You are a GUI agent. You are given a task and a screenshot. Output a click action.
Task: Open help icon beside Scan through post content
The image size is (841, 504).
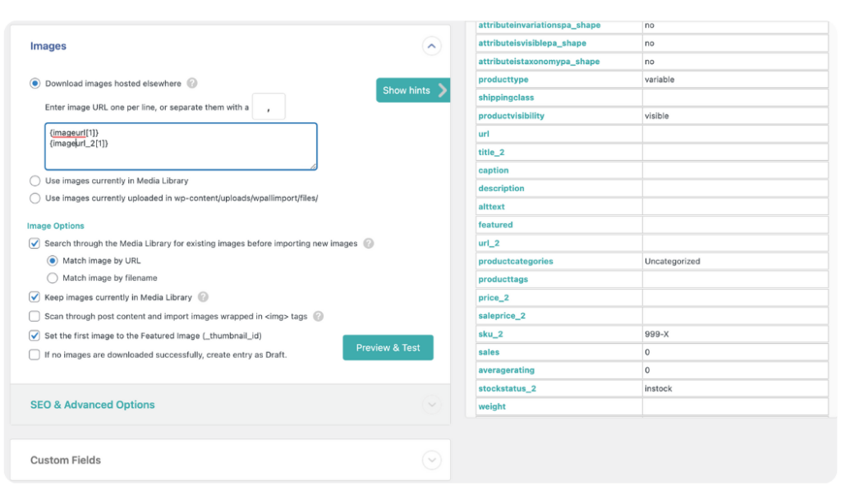click(x=319, y=316)
